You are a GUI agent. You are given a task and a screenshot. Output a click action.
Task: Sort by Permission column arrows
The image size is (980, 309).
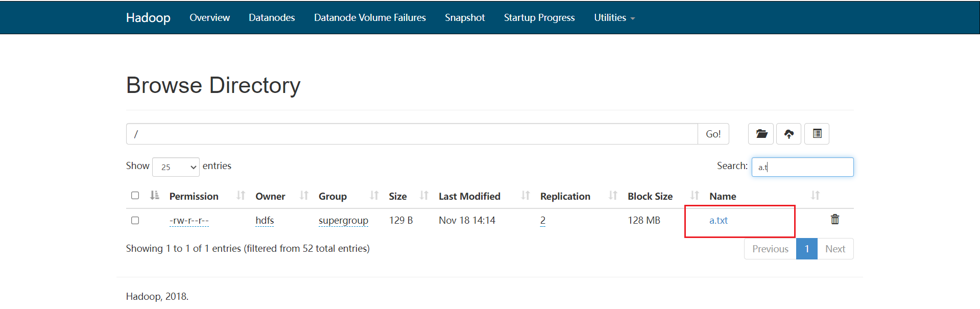[241, 196]
